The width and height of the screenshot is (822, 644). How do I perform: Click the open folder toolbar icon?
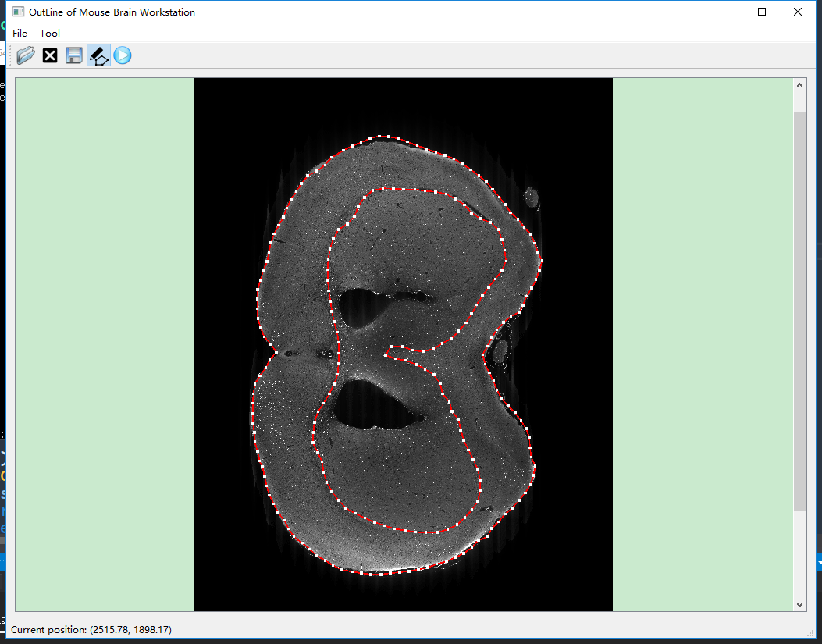26,55
